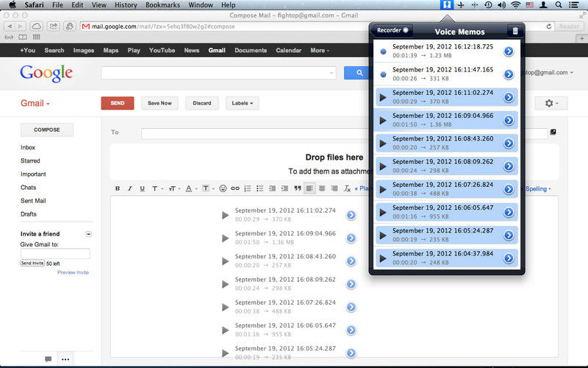Image resolution: width=588 pixels, height=368 pixels.
Task: Open the Labels dropdown
Action: [243, 103]
